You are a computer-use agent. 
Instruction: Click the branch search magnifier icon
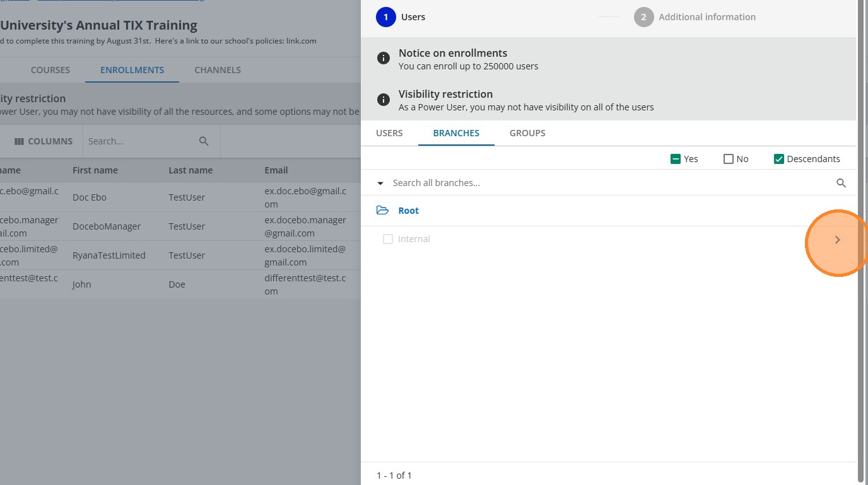(x=841, y=183)
